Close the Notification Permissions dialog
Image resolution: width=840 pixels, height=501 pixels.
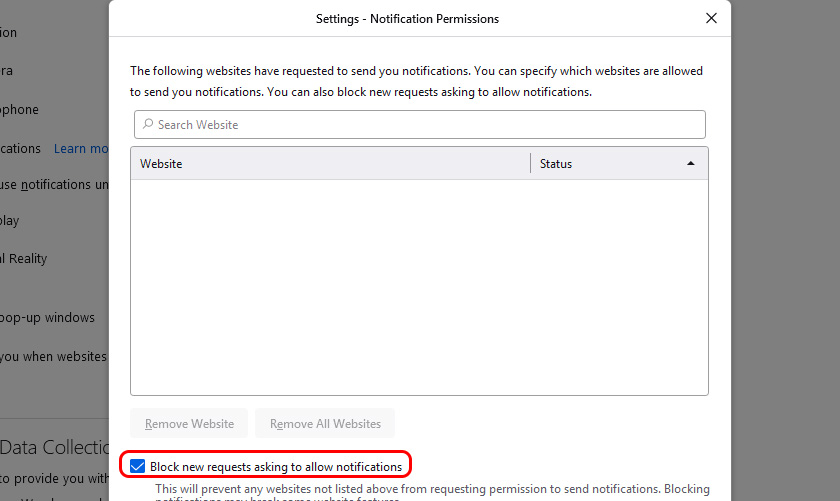tap(711, 18)
